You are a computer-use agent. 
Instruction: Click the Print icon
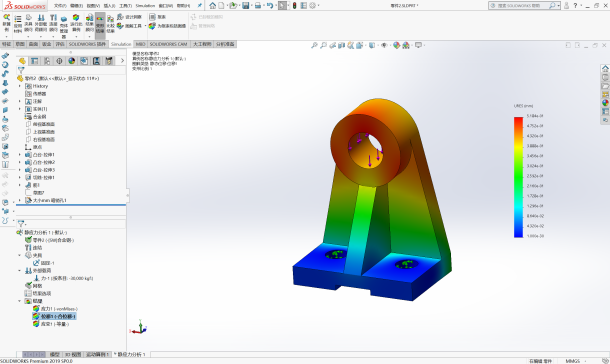(258, 5)
